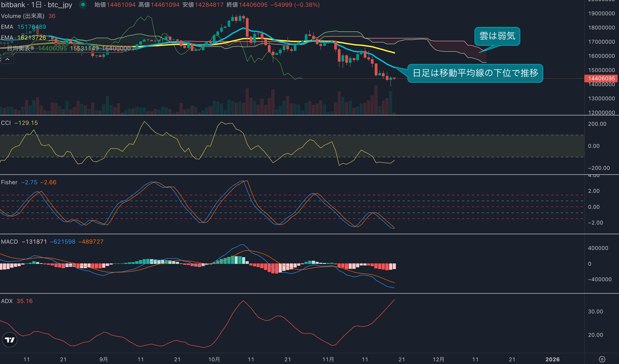Click the MACD indicator label
Screen dimensions: 619x364
click(x=9, y=242)
